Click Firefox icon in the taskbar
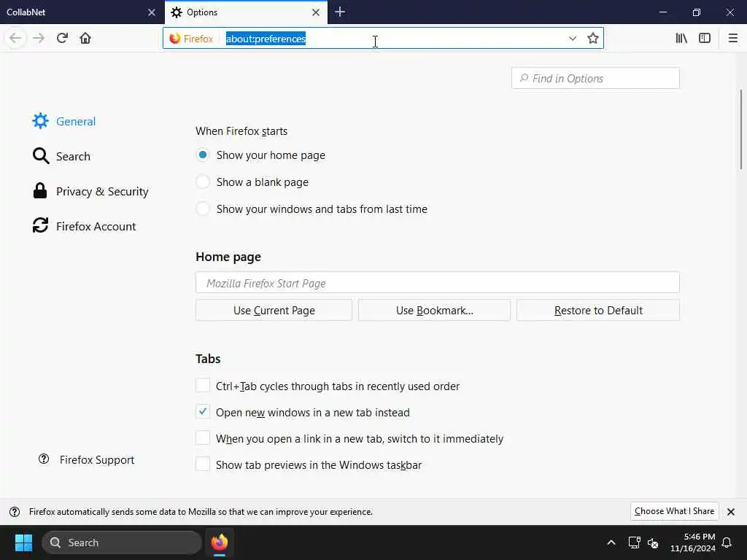Image resolution: width=747 pixels, height=560 pixels. (219, 542)
